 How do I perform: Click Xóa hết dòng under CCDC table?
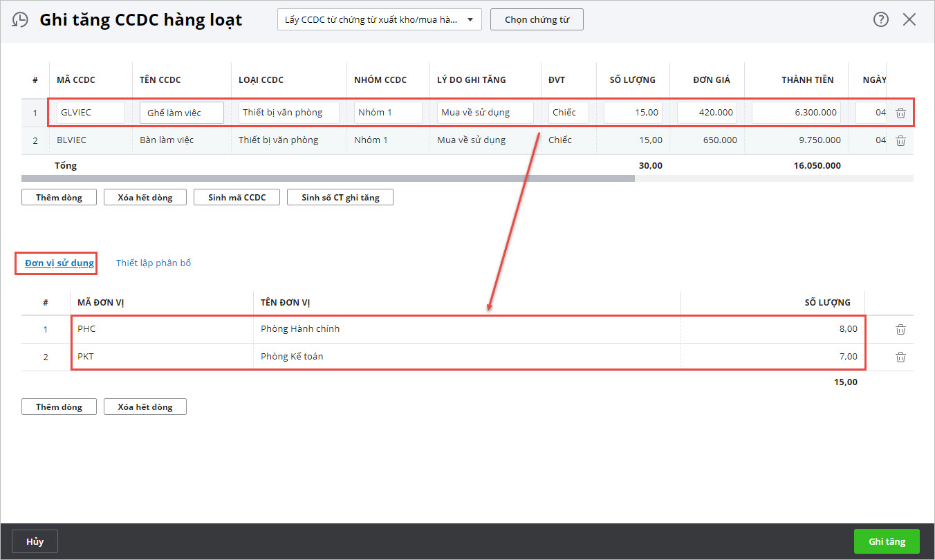click(145, 197)
